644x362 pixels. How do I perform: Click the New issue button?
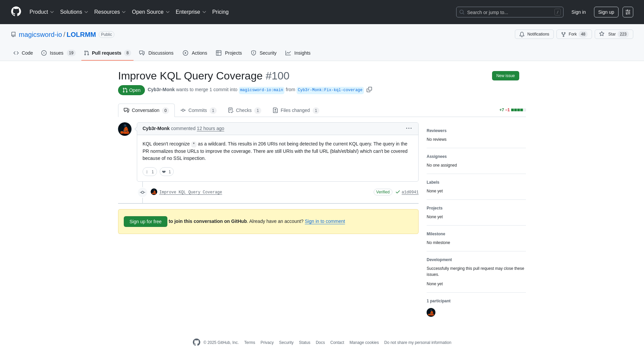tap(505, 76)
